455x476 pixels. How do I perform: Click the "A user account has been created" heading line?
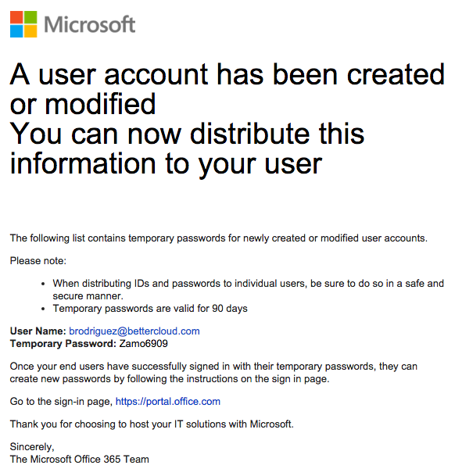[x=227, y=74]
